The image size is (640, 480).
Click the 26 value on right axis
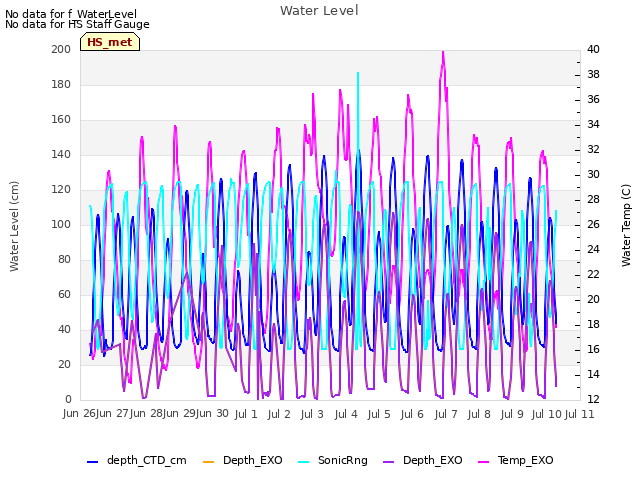pyautogui.click(x=593, y=224)
